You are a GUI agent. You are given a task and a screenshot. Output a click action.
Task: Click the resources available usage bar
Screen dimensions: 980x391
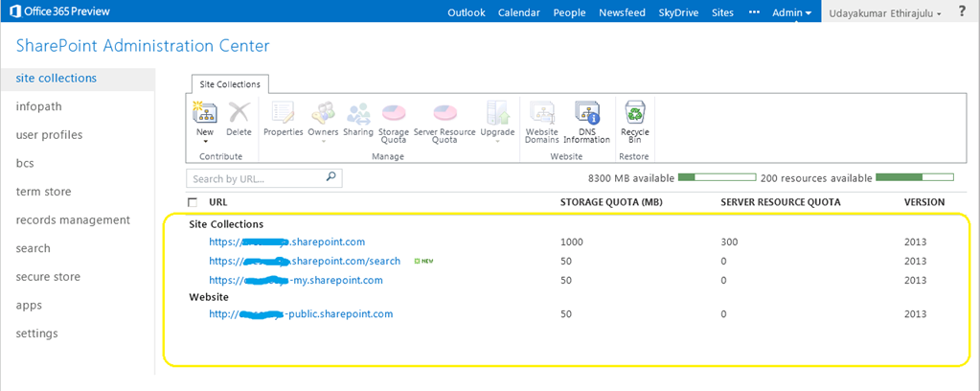point(915,177)
